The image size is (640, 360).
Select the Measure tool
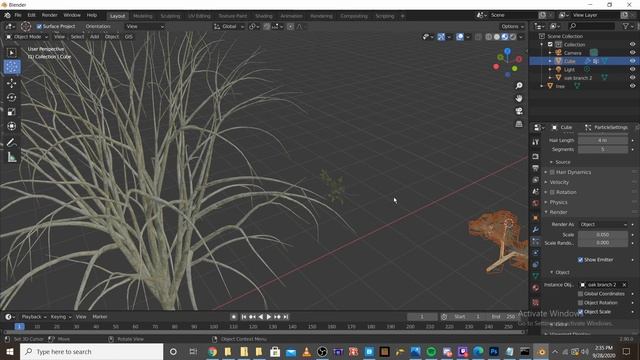click(11, 157)
